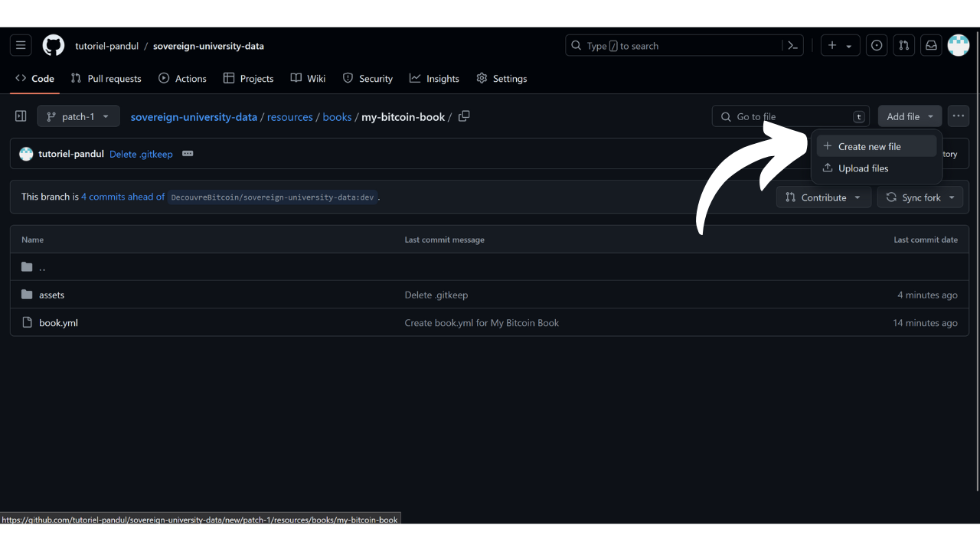Click the assets folder icon
Viewport: 980px width, 551px height.
[x=28, y=295]
